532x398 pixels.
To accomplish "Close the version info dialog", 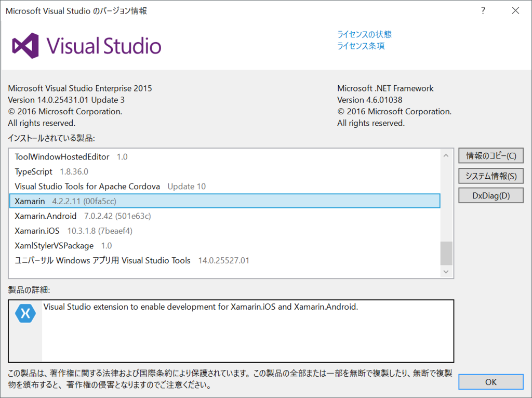I will pos(515,10).
